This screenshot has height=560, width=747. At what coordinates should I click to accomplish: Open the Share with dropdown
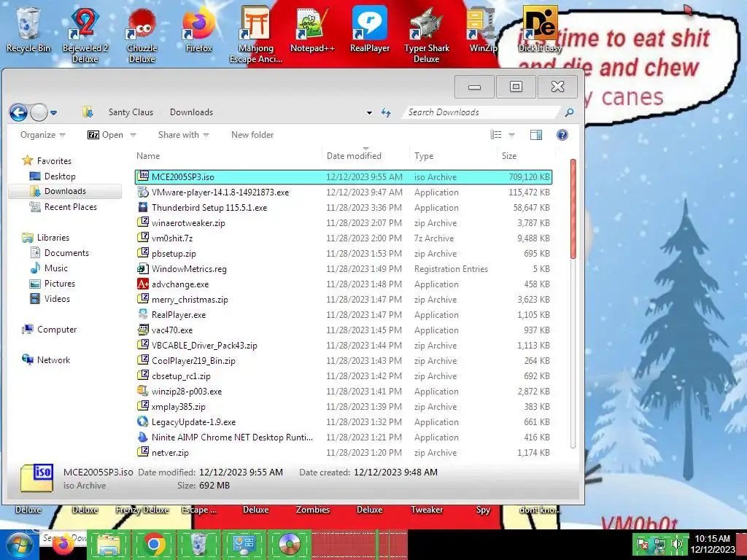(183, 135)
